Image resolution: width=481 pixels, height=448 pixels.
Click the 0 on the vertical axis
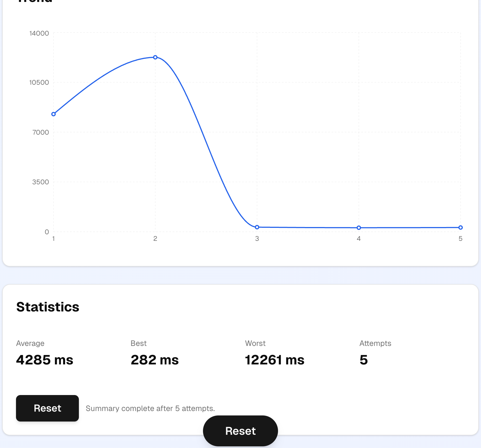[x=46, y=232]
